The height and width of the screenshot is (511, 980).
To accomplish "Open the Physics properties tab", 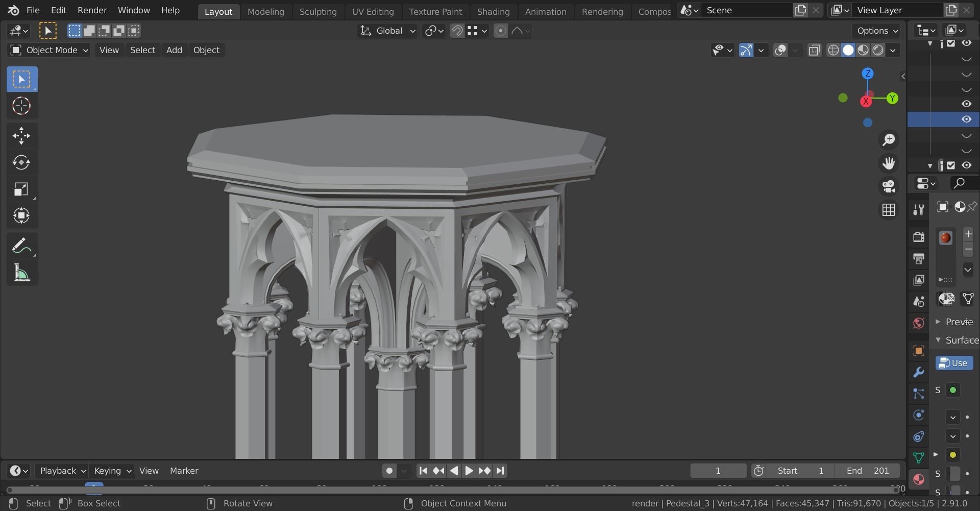I will (919, 415).
